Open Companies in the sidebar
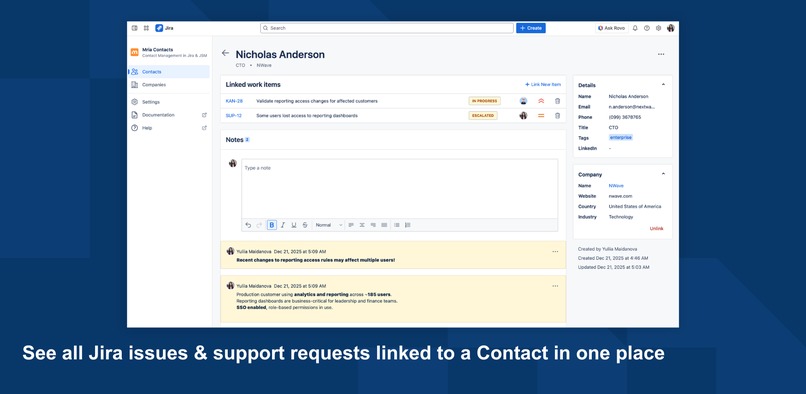This screenshot has height=394, width=806. (x=169, y=85)
